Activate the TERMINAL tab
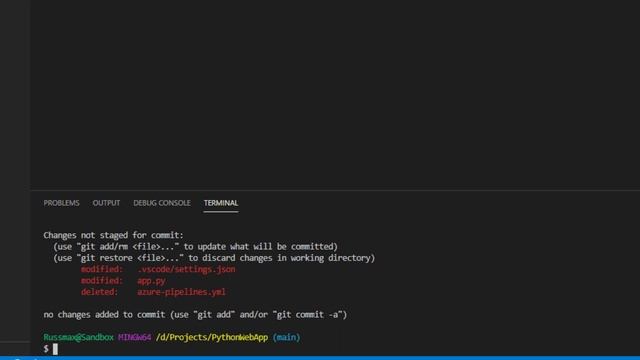The height and width of the screenshot is (360, 640). pos(221,203)
